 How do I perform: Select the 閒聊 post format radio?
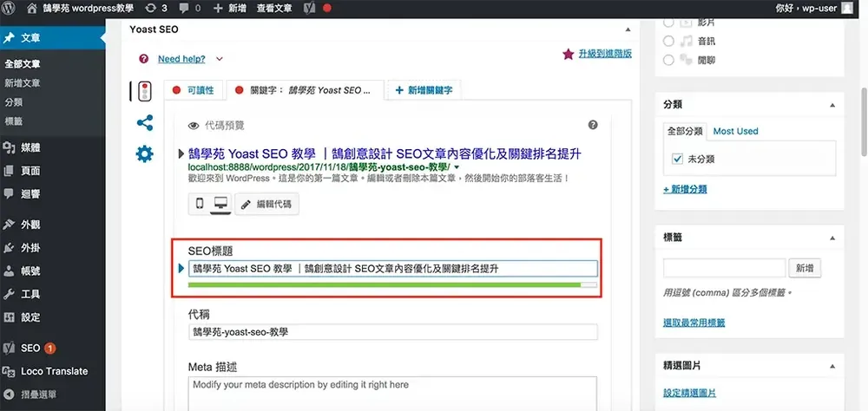coord(668,60)
